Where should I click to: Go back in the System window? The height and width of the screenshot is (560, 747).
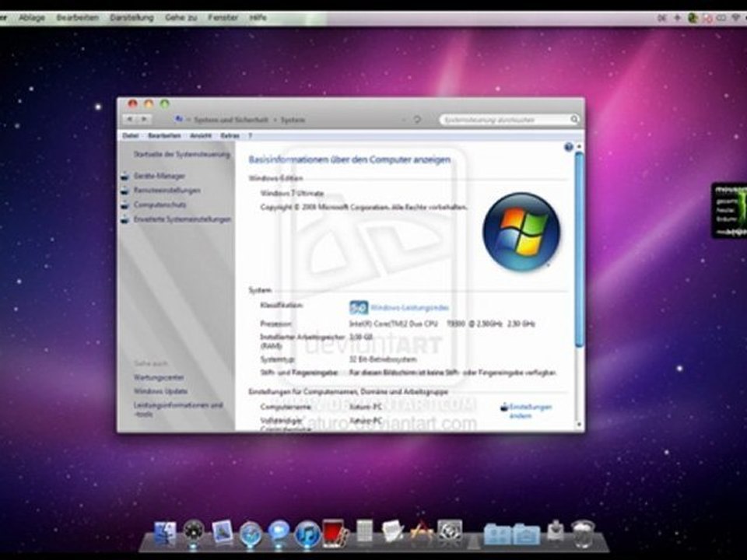point(129,119)
